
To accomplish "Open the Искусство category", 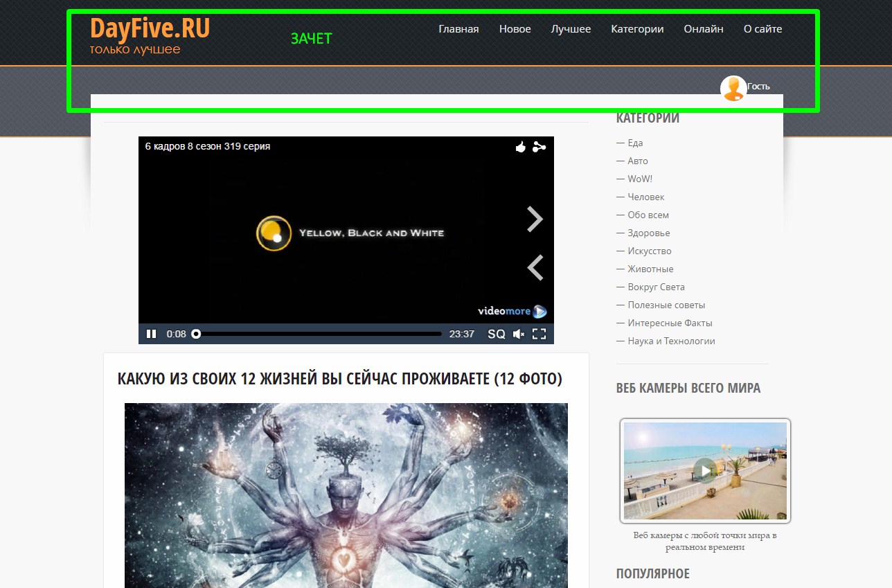I will [650, 251].
